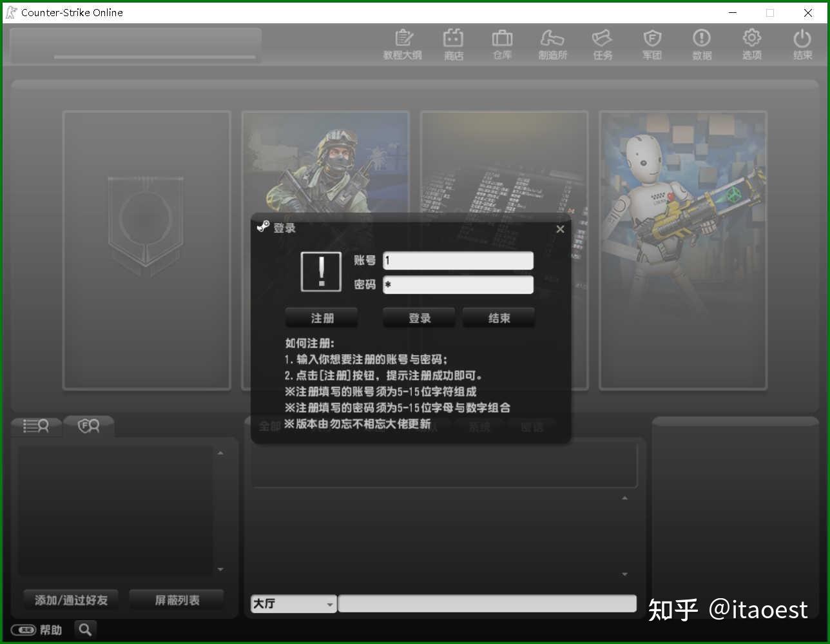The image size is (830, 644).
Task: Switch to the clan search tab
Action: [88, 425]
